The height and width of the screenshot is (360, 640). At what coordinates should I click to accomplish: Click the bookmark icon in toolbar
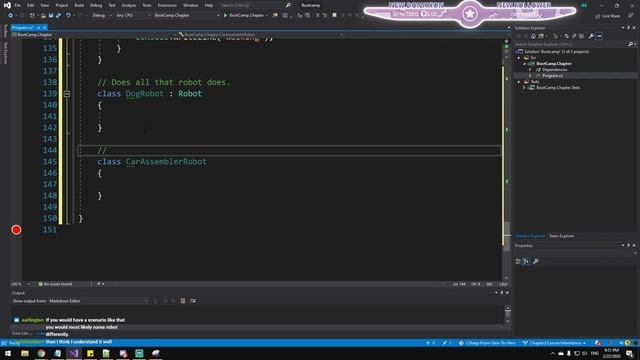pyautogui.click(x=334, y=16)
